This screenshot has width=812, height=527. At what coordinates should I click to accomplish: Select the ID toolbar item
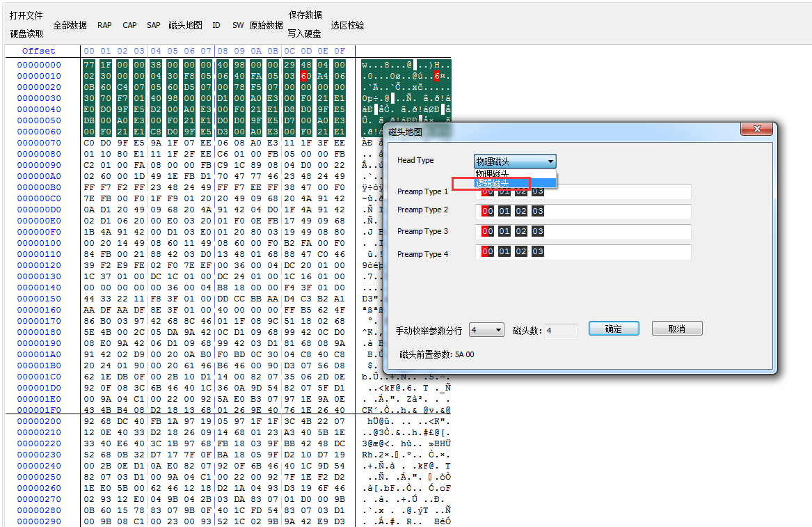click(216, 25)
